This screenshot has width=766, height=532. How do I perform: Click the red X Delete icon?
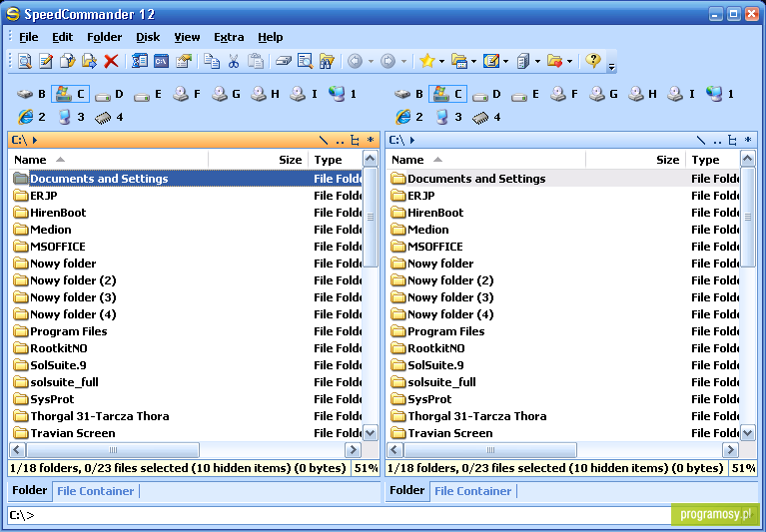[x=112, y=61]
